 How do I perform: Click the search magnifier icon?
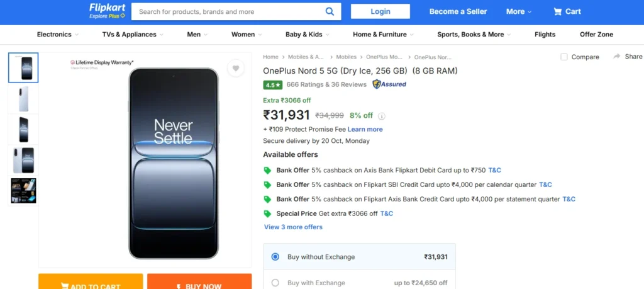tap(330, 11)
